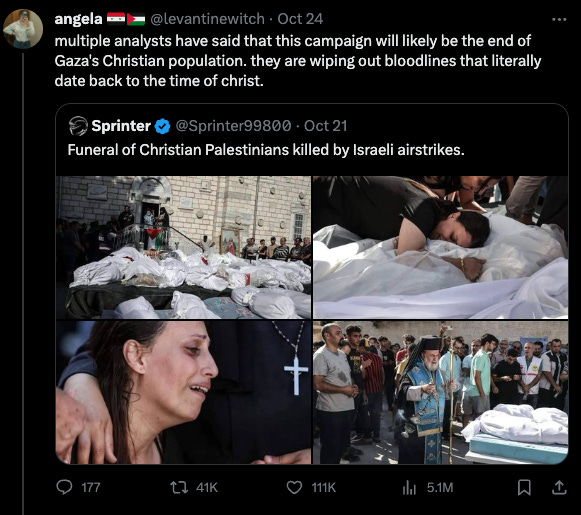
Task: Open the three-dot more options menu
Action: click(559, 20)
